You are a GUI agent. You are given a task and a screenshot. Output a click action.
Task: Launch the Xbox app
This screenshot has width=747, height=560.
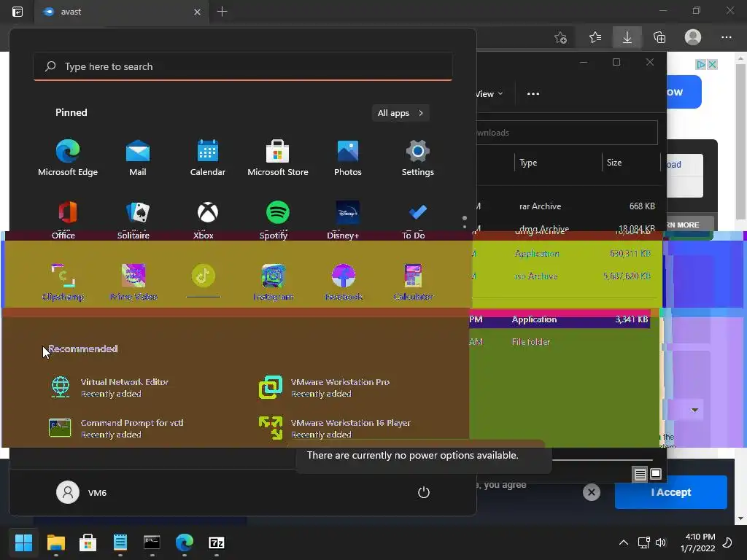tap(207, 220)
